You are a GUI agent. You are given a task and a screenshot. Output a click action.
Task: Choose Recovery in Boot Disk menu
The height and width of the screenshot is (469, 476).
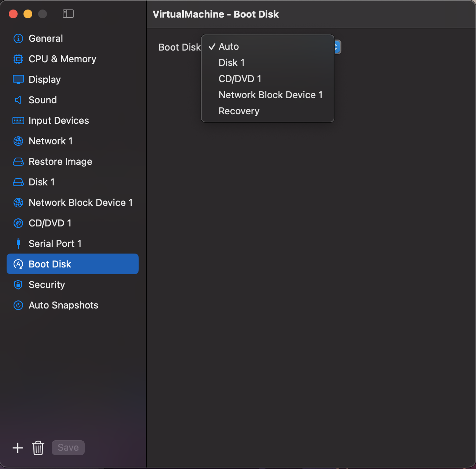[x=268, y=111]
